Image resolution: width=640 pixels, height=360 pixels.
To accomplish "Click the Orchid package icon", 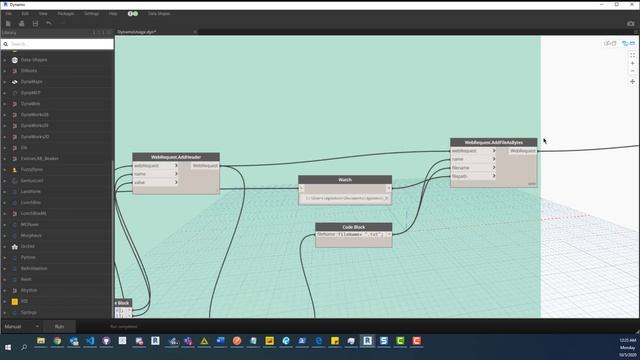I will pos(15,247).
